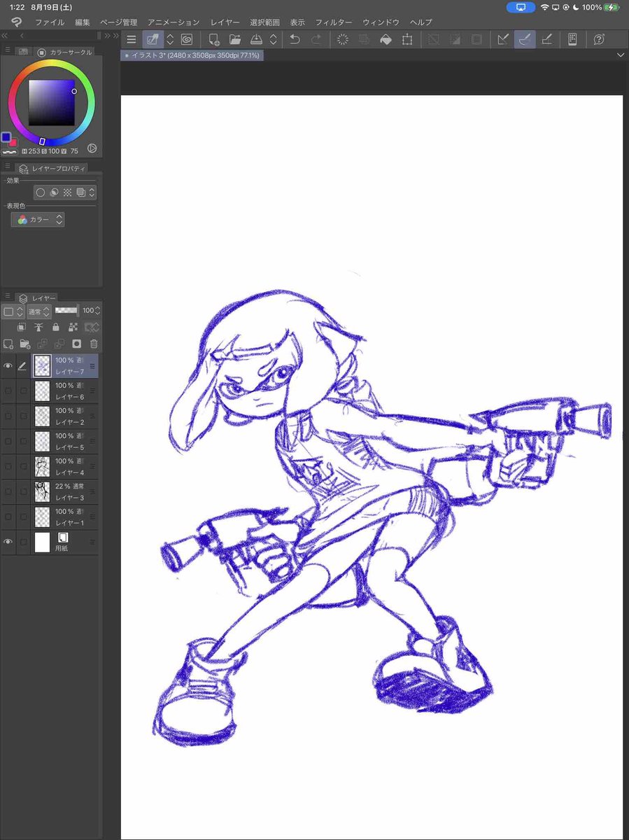Select layer レイヤー 3 thumbnail
629x840 pixels.
click(42, 491)
